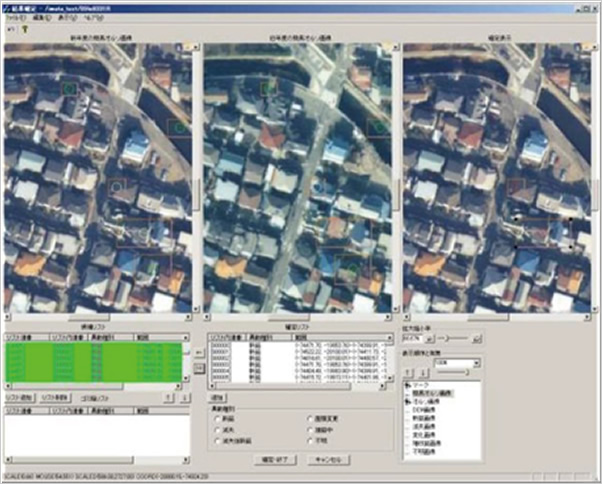Click the middle image pane's horizontal scrollbar

297,317
